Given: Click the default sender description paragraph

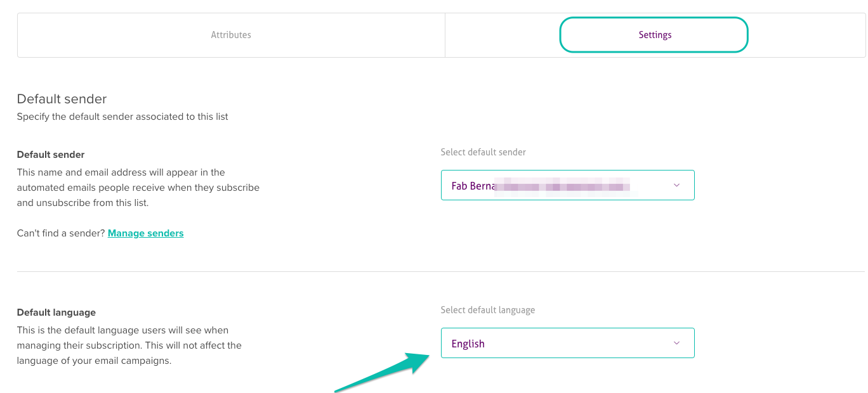Looking at the screenshot, I should tap(138, 188).
